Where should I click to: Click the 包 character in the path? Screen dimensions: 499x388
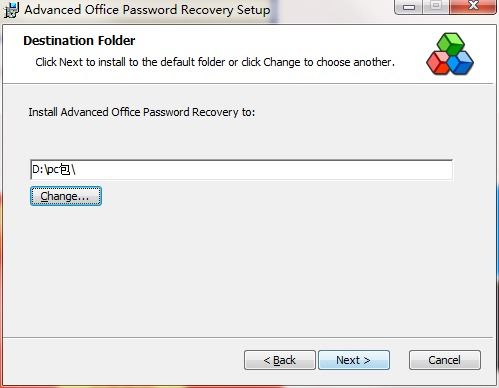pos(65,170)
